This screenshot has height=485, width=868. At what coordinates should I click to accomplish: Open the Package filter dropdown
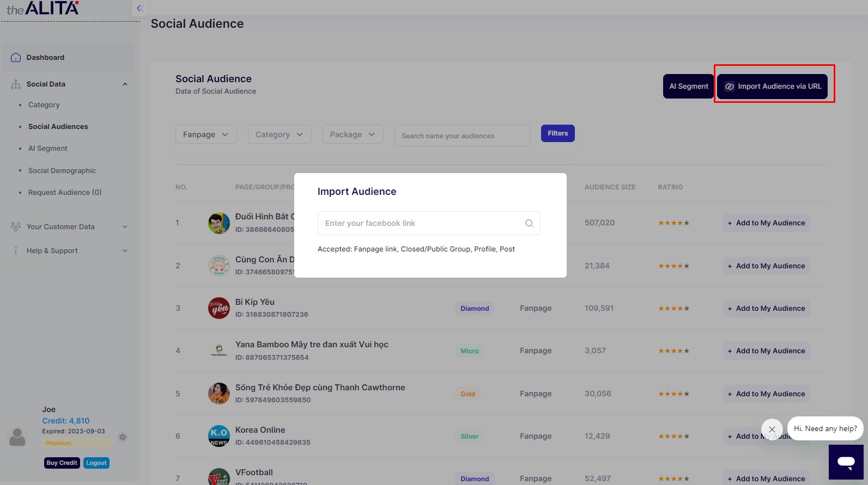point(353,134)
